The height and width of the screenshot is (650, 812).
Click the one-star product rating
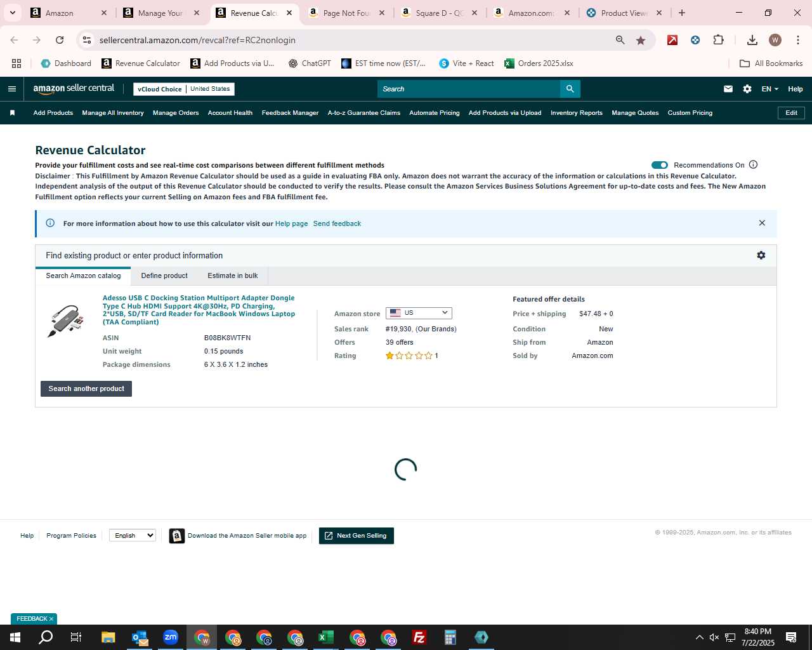pos(409,355)
